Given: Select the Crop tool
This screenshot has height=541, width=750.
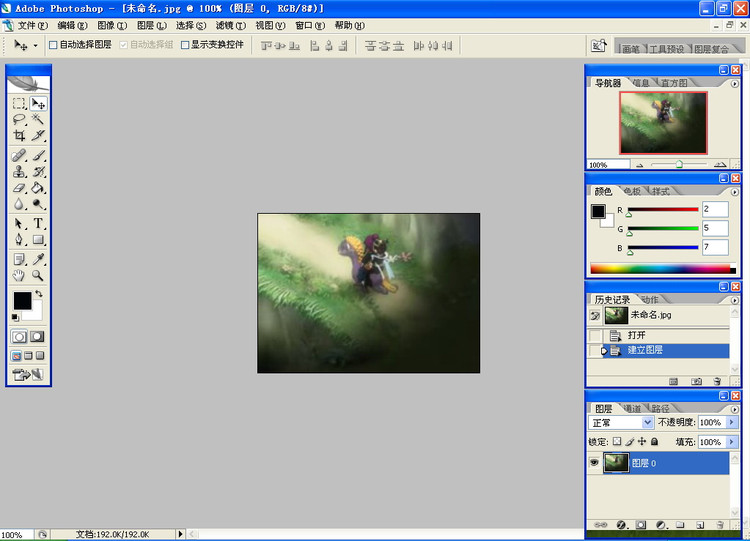Looking at the screenshot, I should click(x=19, y=135).
